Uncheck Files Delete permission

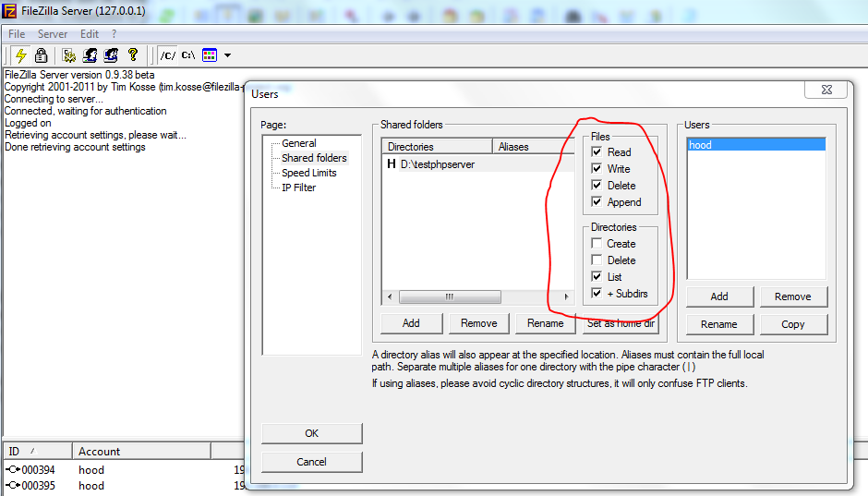pyautogui.click(x=597, y=185)
